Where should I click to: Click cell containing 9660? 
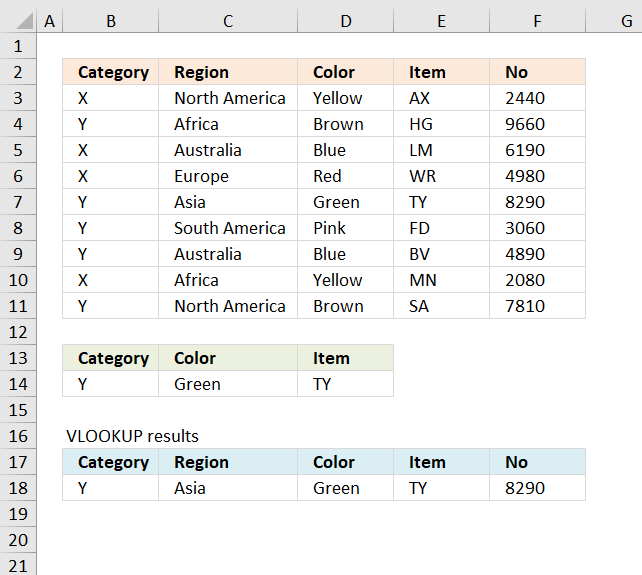point(538,124)
